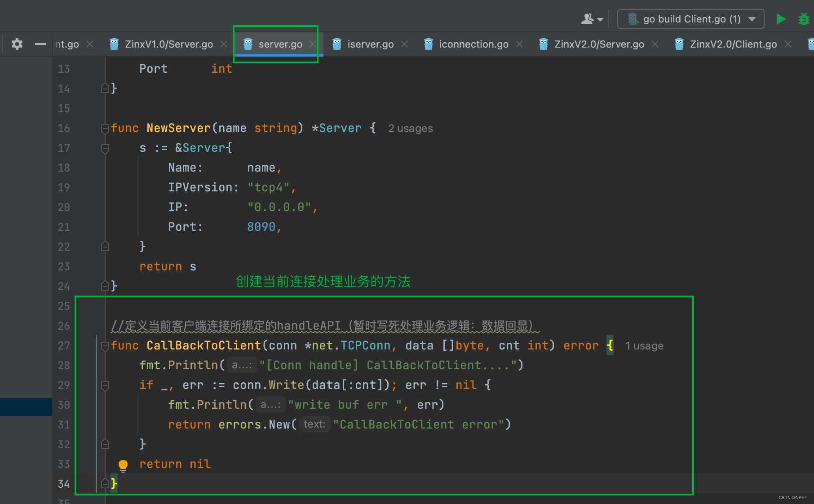Collapse the CallBackToClient function fold marker
The height and width of the screenshot is (504, 814).
105,346
